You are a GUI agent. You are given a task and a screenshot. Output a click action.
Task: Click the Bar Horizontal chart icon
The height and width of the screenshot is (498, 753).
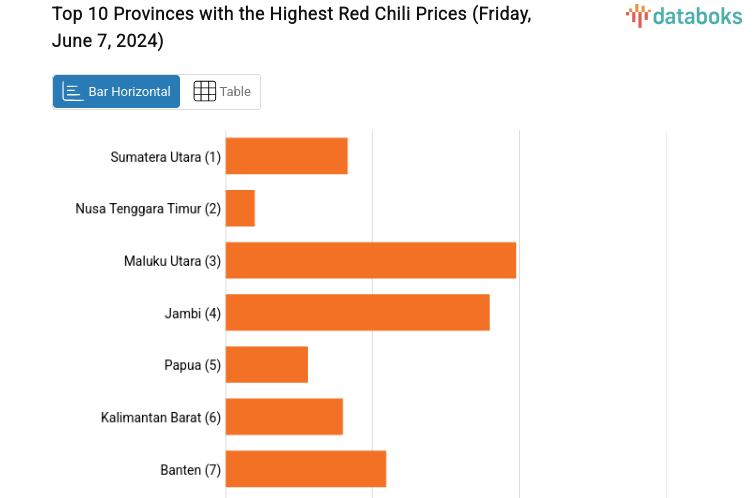pyautogui.click(x=73, y=91)
